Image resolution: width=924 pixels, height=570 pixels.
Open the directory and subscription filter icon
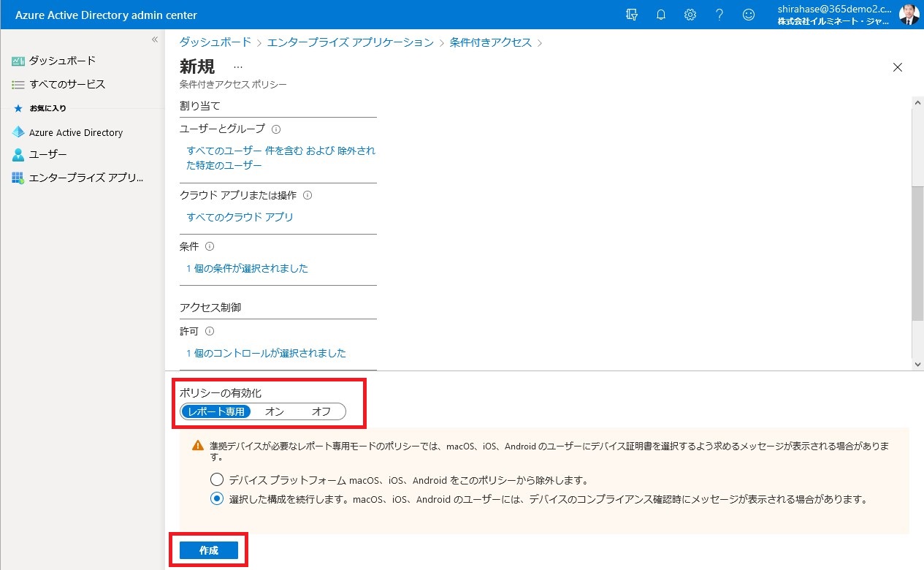point(633,15)
